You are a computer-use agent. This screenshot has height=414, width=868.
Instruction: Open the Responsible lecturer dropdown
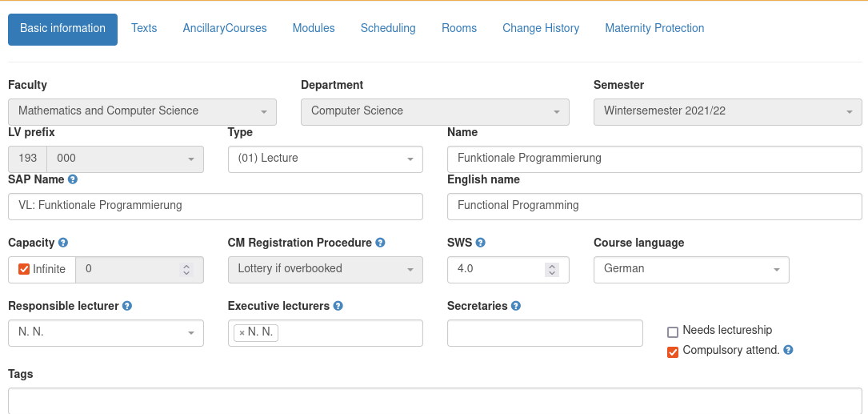(106, 333)
